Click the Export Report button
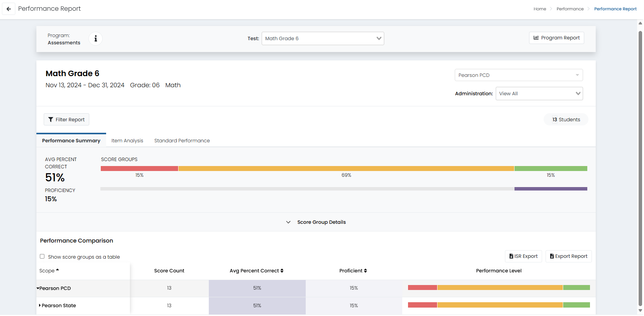 pyautogui.click(x=569, y=256)
